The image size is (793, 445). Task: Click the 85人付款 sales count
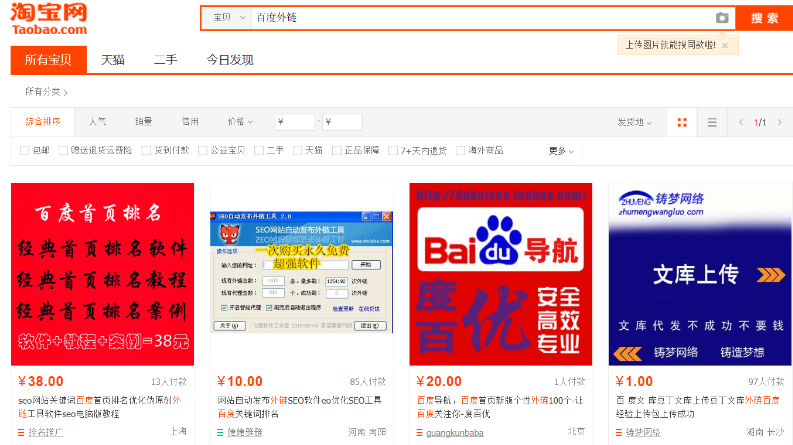coord(368,382)
